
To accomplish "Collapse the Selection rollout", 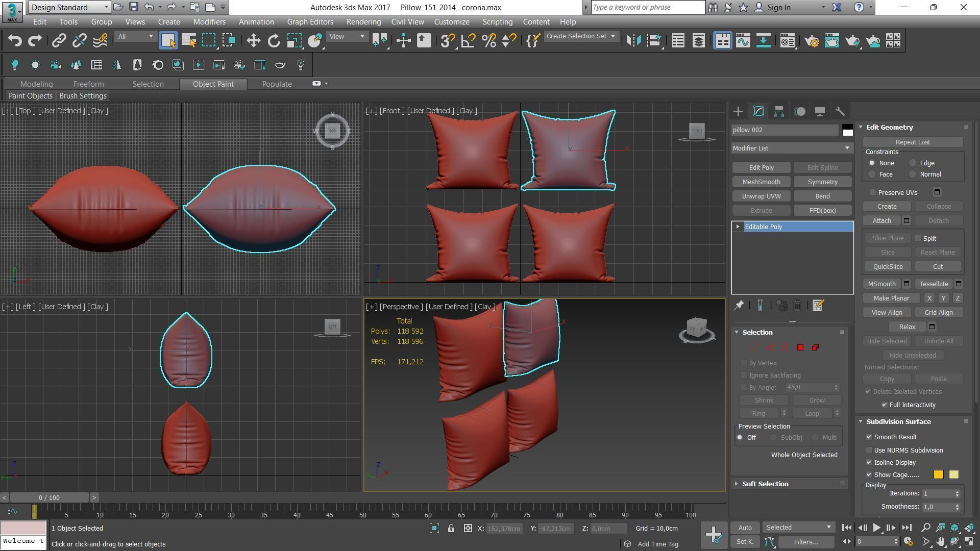I will point(757,332).
